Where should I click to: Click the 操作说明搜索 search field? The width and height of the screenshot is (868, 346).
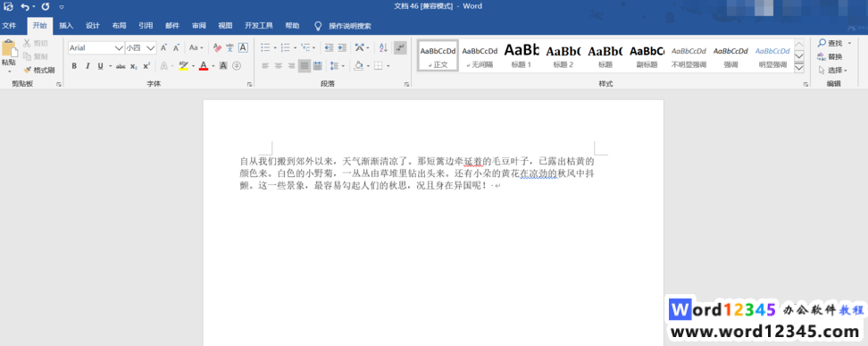coord(350,26)
